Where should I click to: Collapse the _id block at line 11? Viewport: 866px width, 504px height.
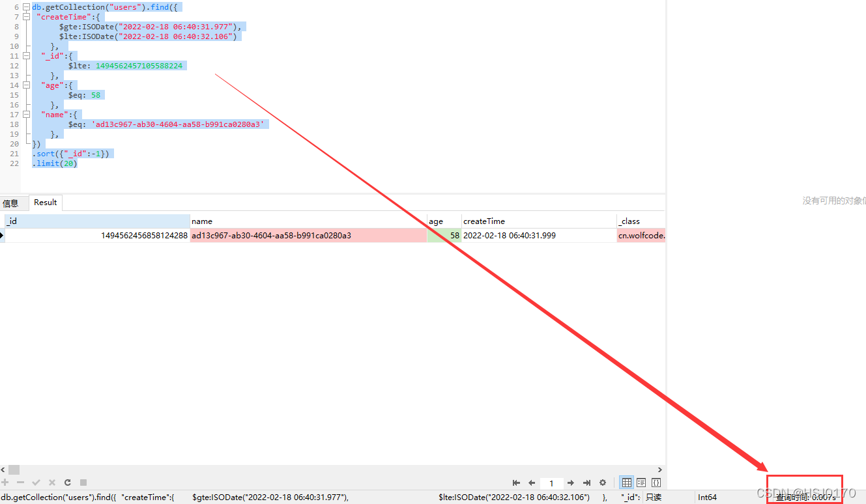[27, 56]
